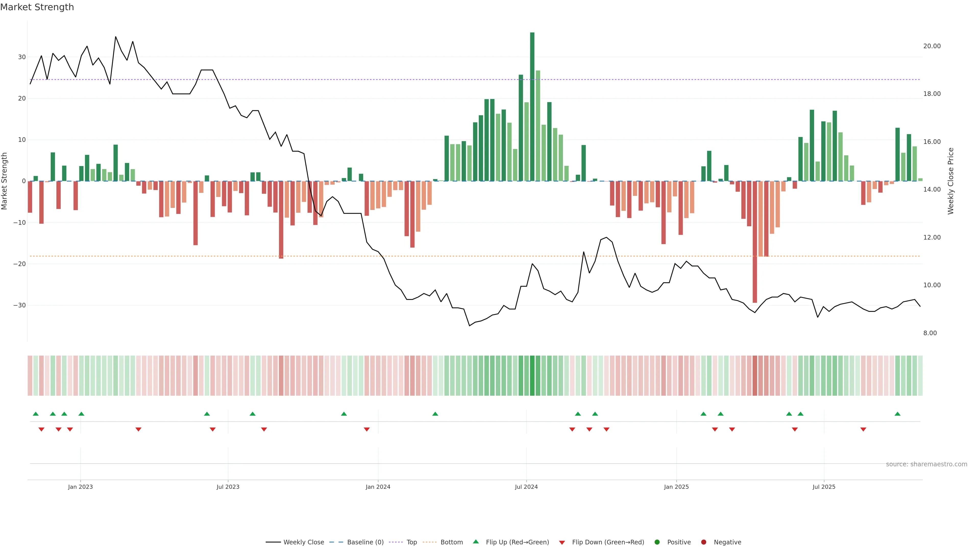Click the tallest green bar near Jul 2024

532,106
